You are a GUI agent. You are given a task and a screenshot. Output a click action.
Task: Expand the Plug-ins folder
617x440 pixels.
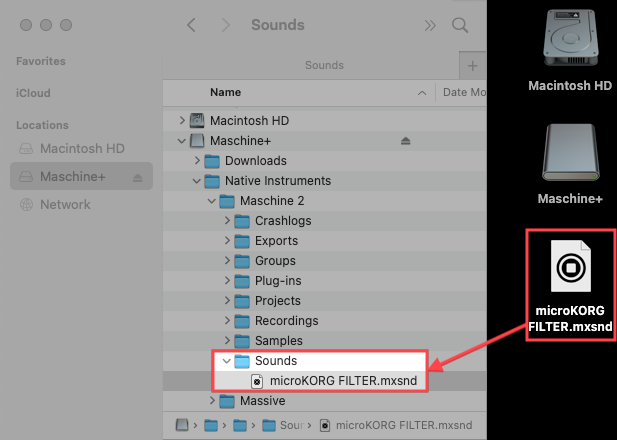(227, 280)
